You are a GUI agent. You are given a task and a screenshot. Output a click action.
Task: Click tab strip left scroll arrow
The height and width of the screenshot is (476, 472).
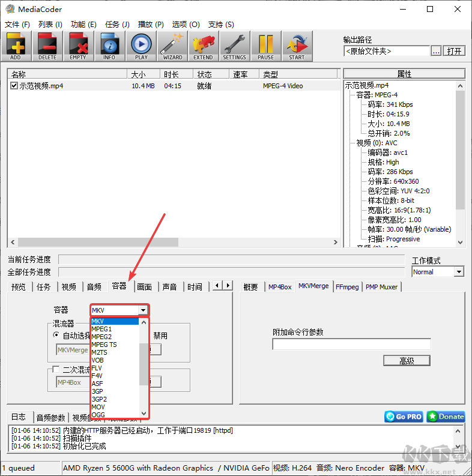coord(217,285)
